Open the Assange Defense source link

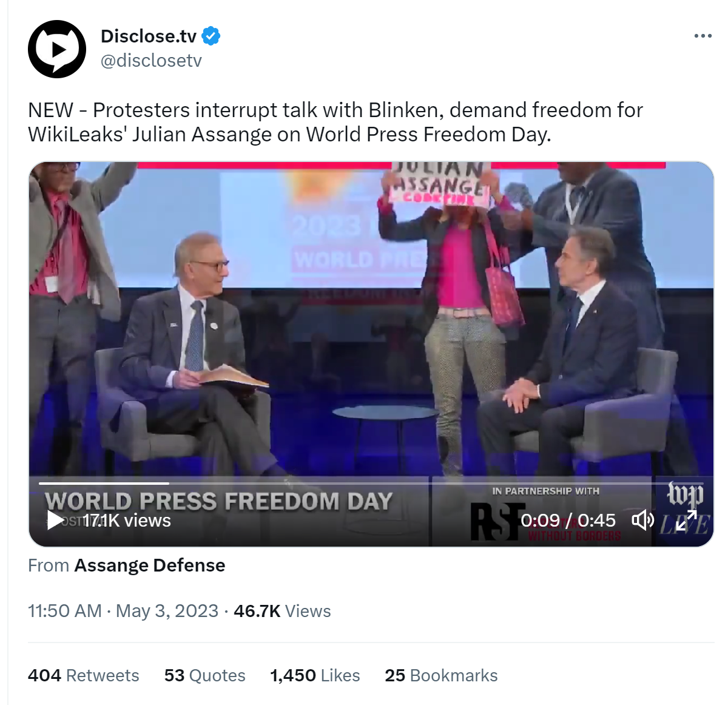tap(150, 565)
